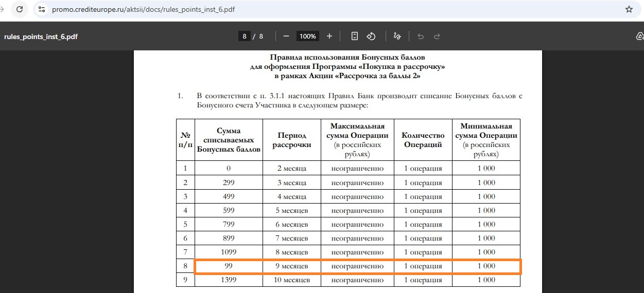Bookmark this page with the star icon
Viewport: 644px width, 293px height.
[629, 9]
